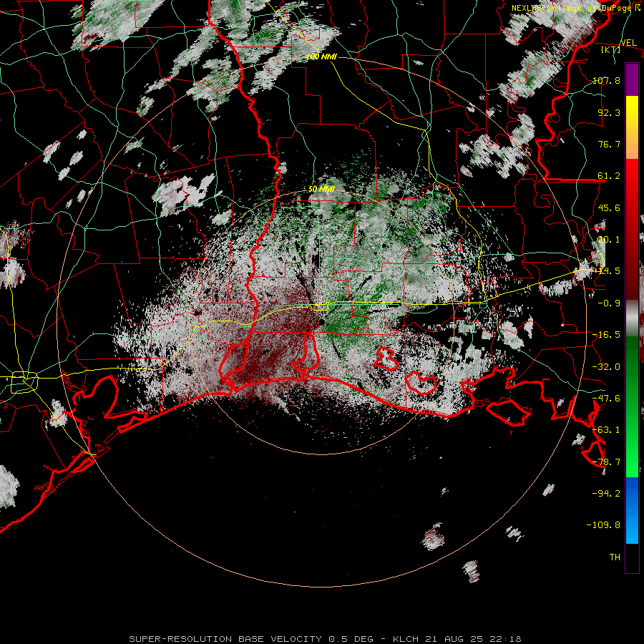Select the -78.7 velocity scale value
This screenshot has height=644, width=644.
tap(606, 462)
